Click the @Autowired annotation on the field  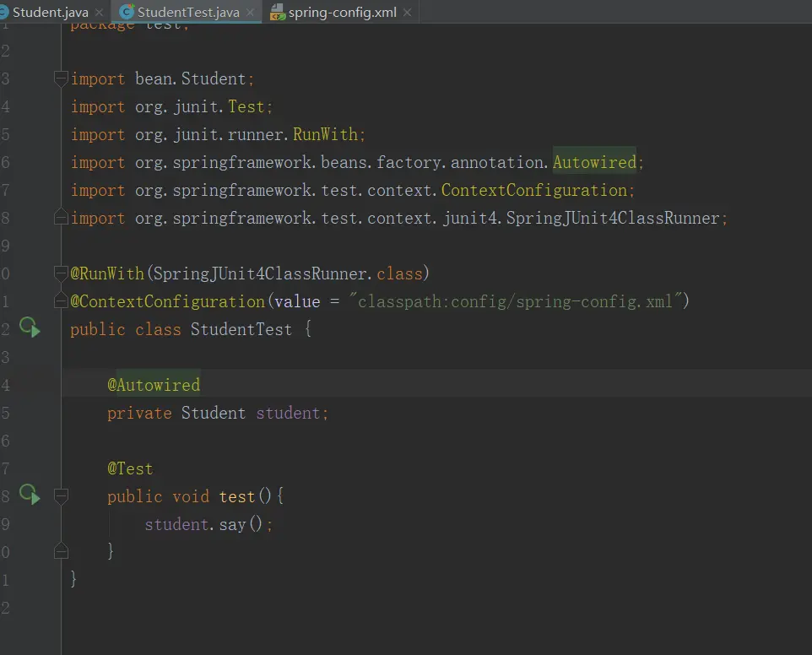click(x=154, y=385)
